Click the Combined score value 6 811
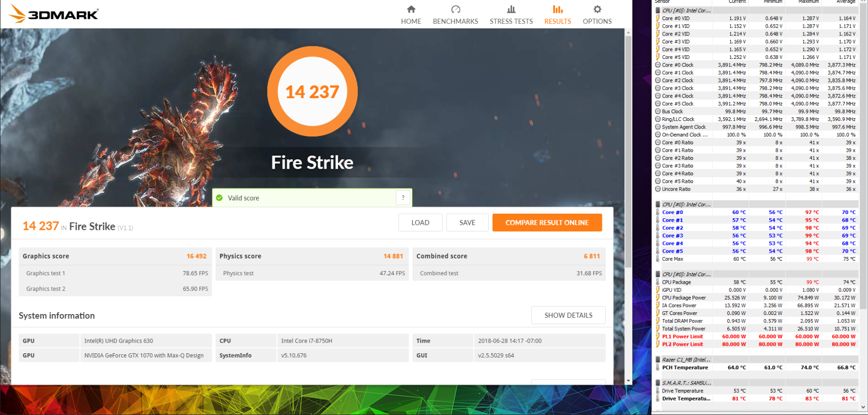Image resolution: width=868 pixels, height=415 pixels. 592,256
